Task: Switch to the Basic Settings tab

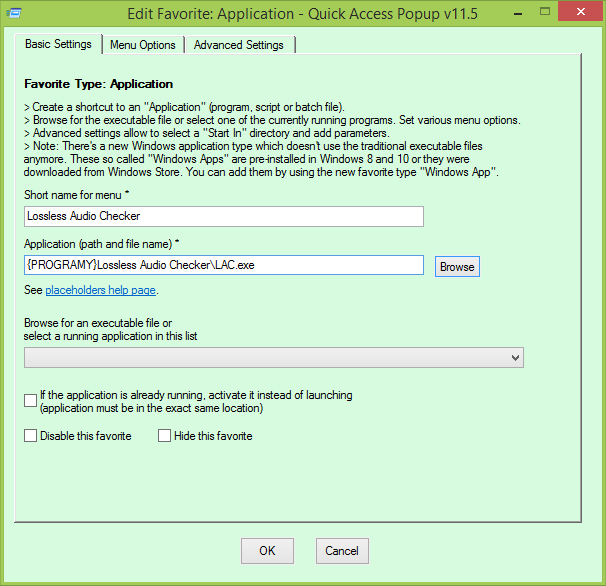Action: (58, 44)
